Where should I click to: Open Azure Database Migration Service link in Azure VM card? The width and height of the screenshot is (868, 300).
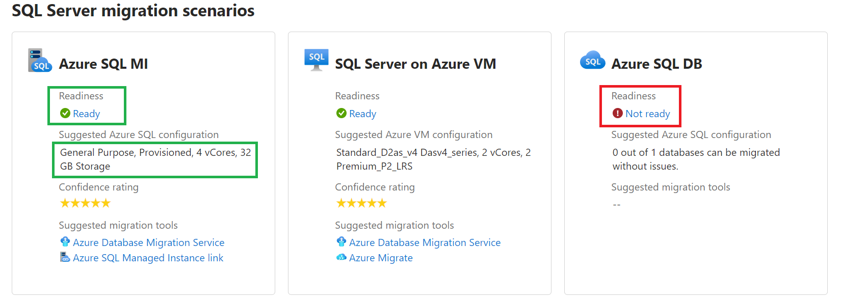tap(425, 242)
